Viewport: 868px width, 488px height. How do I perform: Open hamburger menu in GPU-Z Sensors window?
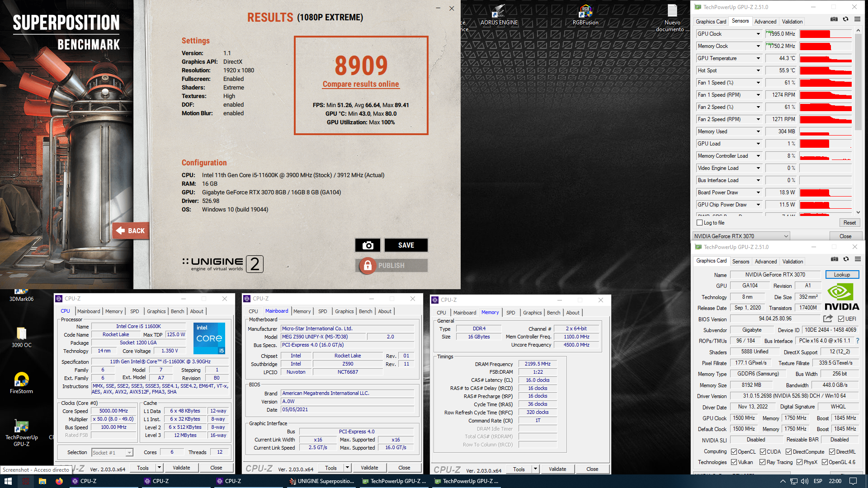tap(857, 19)
